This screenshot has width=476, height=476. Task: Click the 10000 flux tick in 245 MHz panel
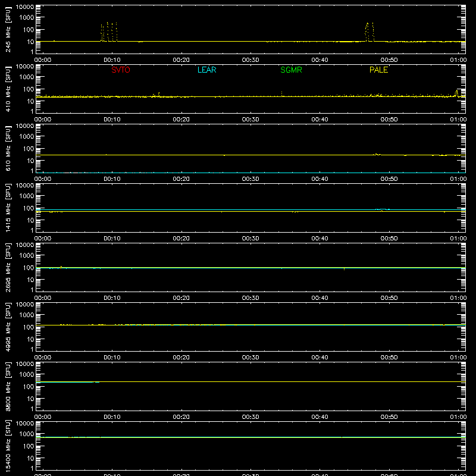point(25,7)
